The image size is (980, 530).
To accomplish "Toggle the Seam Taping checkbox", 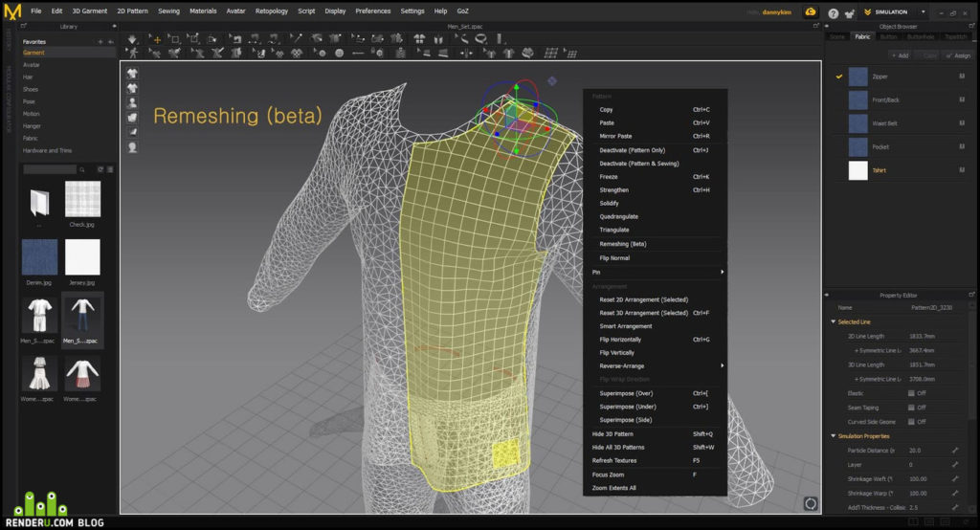I will point(911,408).
